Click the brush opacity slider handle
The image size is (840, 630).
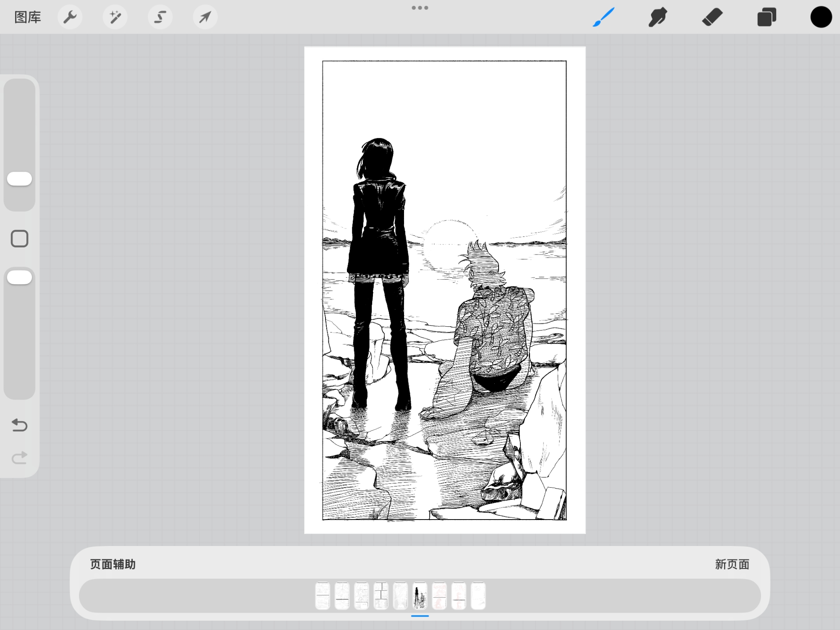[19, 277]
